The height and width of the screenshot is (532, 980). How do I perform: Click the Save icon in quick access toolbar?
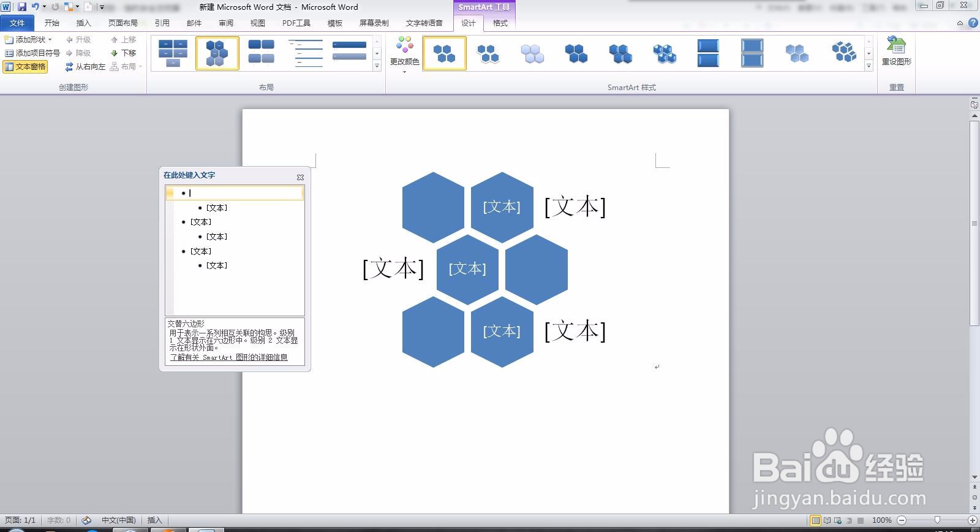tap(22, 7)
